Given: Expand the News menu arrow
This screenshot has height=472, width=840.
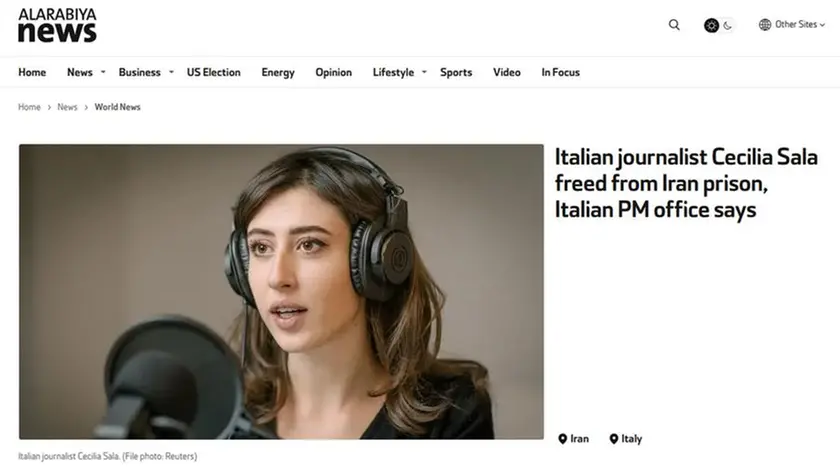Looking at the screenshot, I should click(103, 72).
